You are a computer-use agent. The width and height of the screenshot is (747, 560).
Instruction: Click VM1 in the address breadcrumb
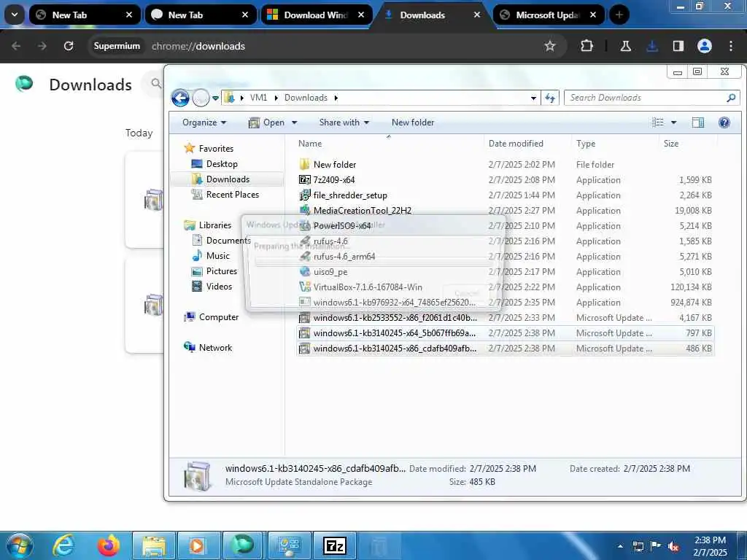(x=259, y=98)
